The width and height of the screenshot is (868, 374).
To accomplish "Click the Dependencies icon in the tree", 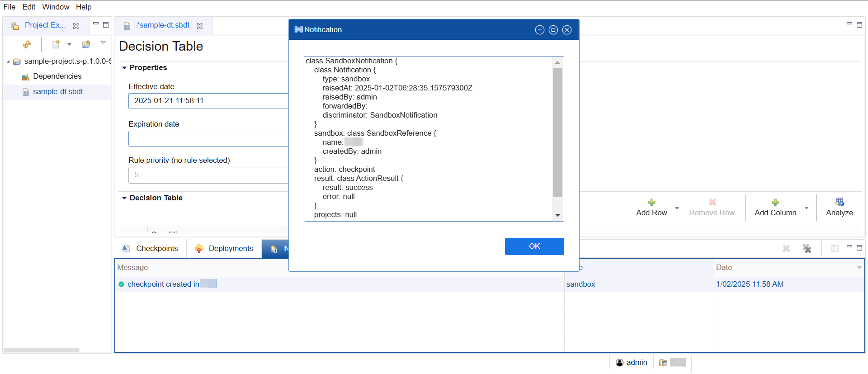I will tap(25, 77).
